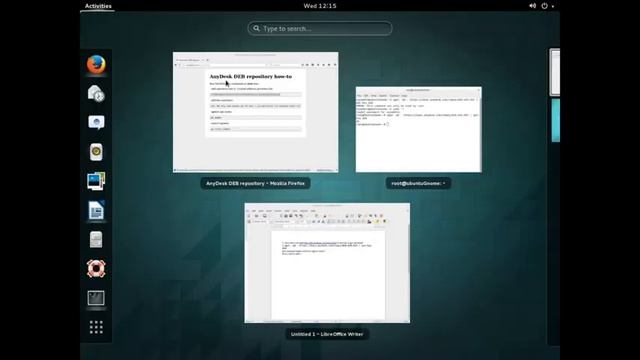Open the clock showing Wed 12:15
640x360 pixels.
pyautogui.click(x=320, y=6)
